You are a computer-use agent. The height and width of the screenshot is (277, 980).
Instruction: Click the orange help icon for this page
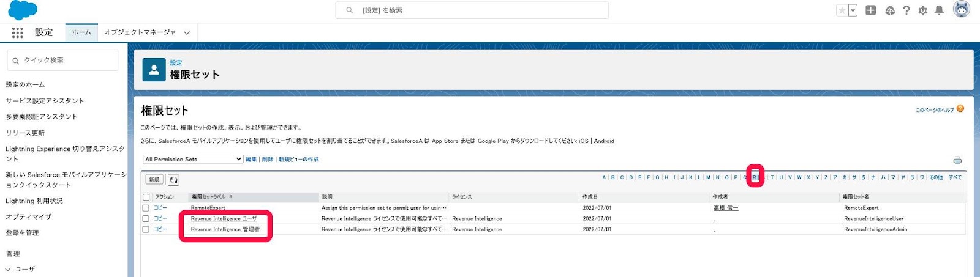point(960,109)
